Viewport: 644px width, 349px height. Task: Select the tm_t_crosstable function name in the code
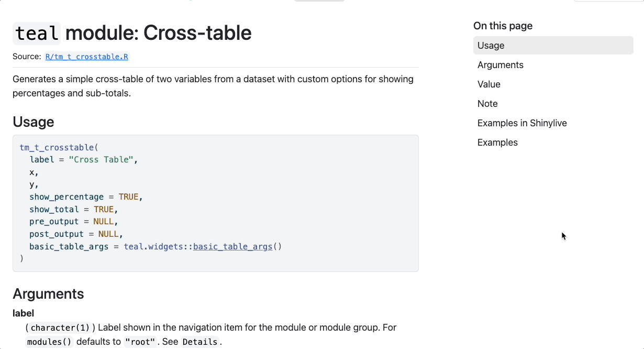[57, 147]
